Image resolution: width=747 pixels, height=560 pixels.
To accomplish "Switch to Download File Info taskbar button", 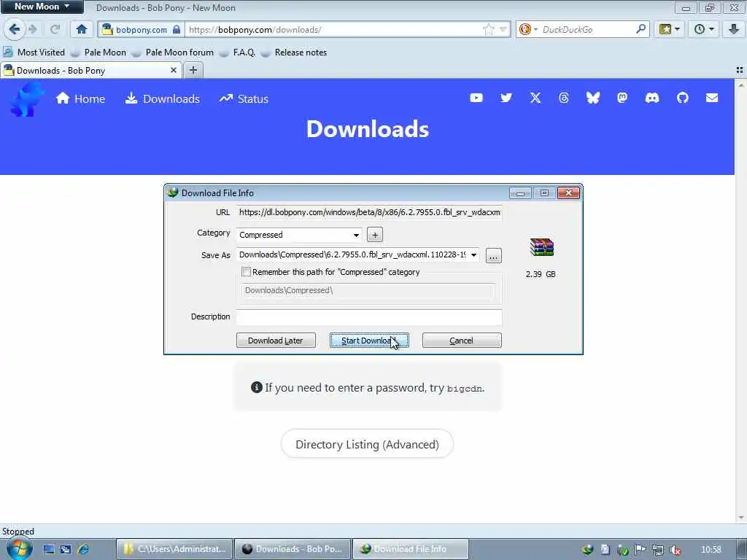I will [x=411, y=549].
